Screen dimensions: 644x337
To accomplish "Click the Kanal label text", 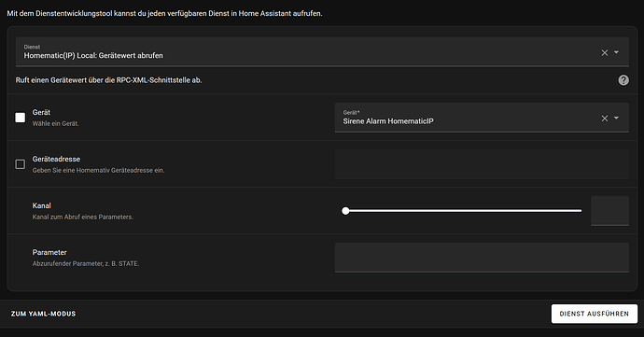I will 41,205.
